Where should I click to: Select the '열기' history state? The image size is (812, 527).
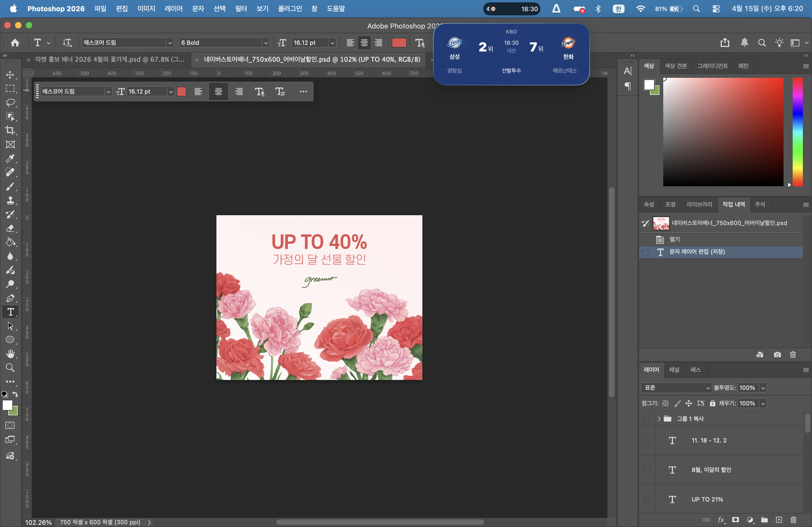[675, 240]
